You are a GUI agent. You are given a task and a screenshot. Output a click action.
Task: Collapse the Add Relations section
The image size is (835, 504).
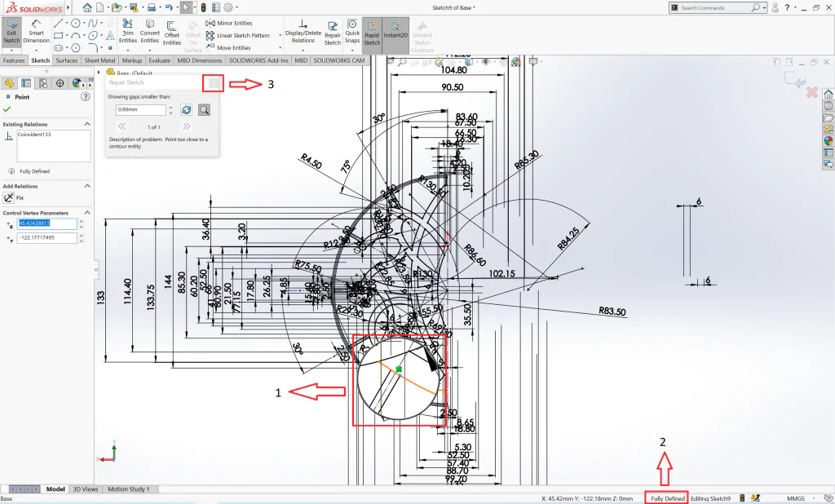pos(87,186)
